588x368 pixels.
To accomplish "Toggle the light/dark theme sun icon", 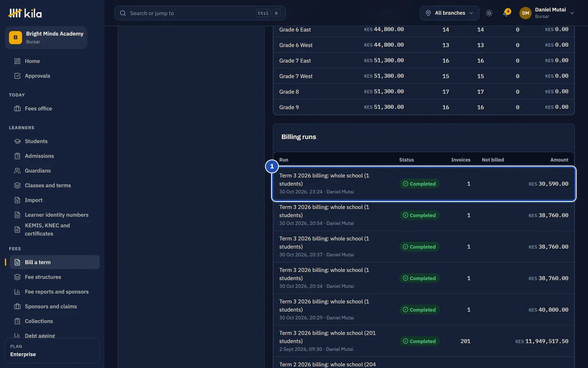I will (x=489, y=13).
